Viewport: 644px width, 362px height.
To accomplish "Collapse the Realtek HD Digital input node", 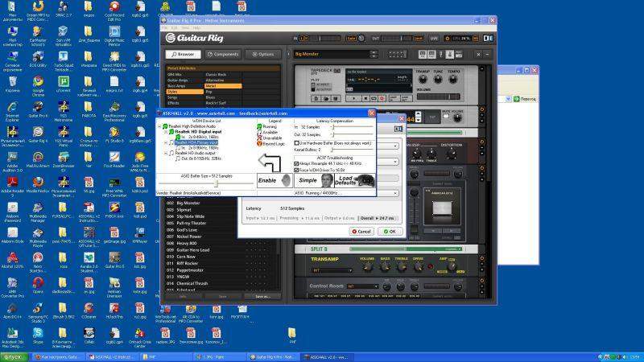I will point(166,132).
